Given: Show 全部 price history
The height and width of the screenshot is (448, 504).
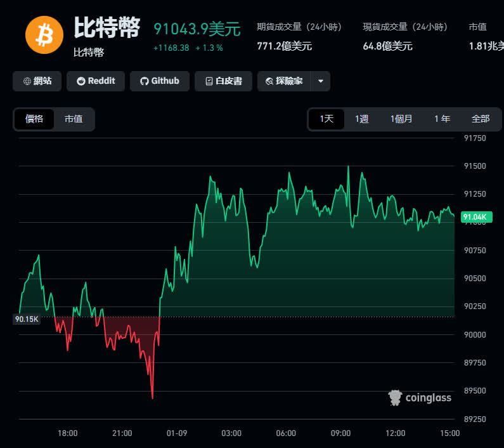Looking at the screenshot, I should click(481, 119).
